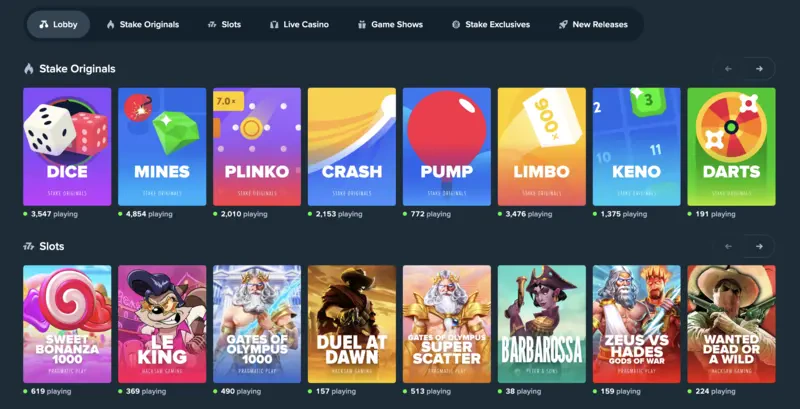Click the "2,010 playing" count under Plinko

tap(244, 214)
